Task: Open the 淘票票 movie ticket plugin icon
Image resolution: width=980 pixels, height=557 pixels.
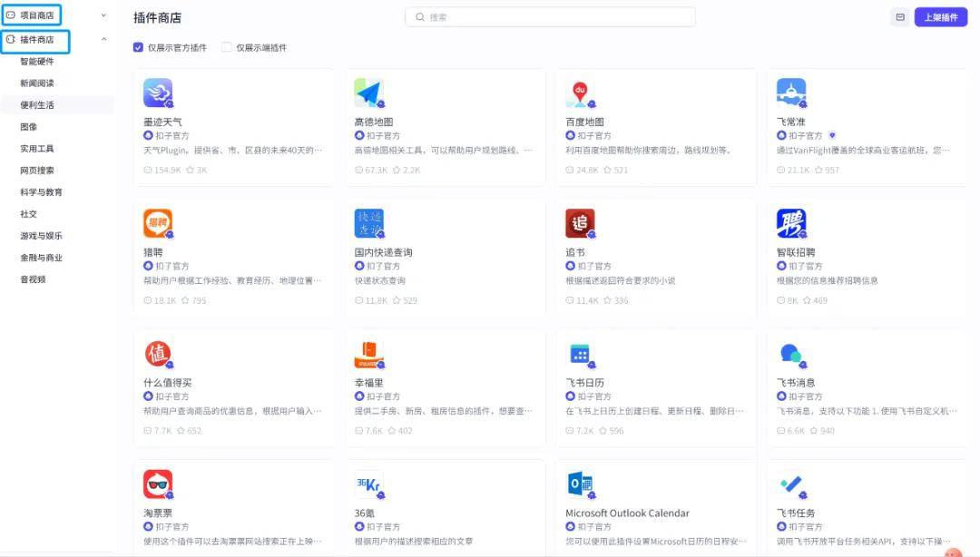Action: pyautogui.click(x=157, y=484)
